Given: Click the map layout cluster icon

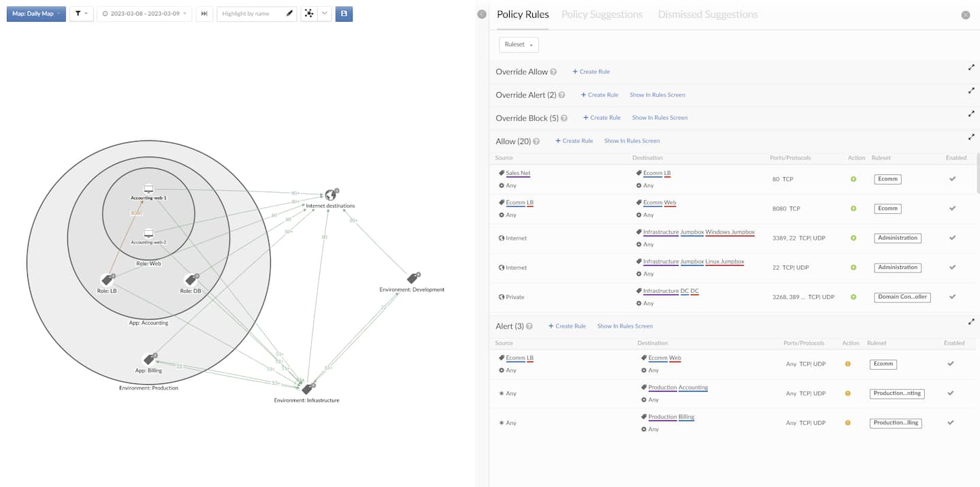Looking at the screenshot, I should pos(309,14).
